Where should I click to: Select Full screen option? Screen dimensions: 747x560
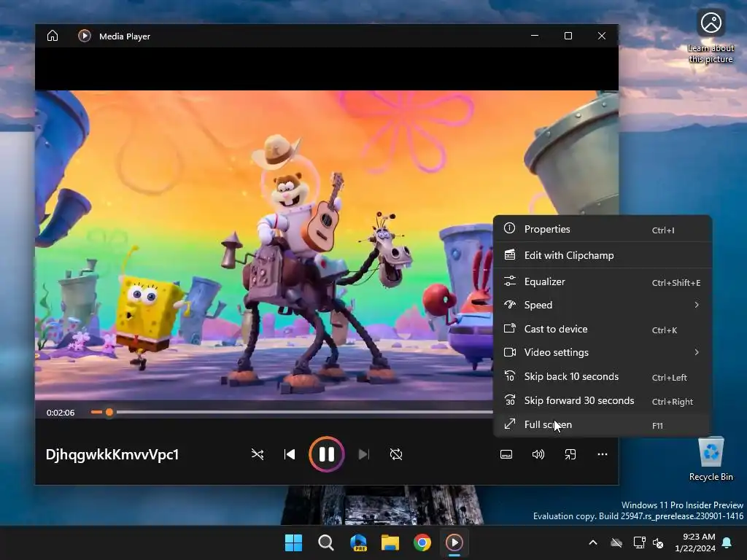[x=603, y=424]
